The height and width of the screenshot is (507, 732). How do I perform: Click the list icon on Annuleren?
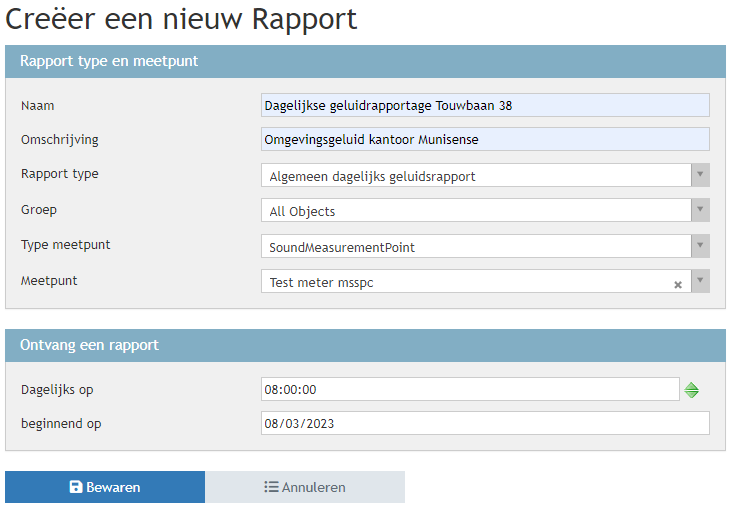[271, 487]
